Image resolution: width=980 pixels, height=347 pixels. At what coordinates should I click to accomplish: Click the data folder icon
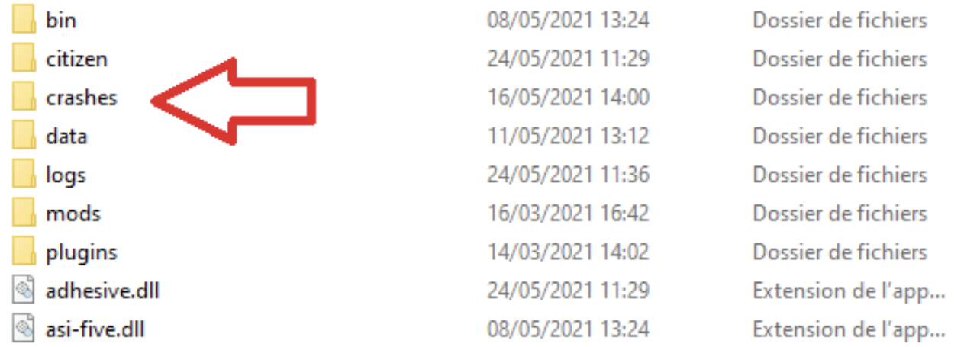(x=24, y=136)
